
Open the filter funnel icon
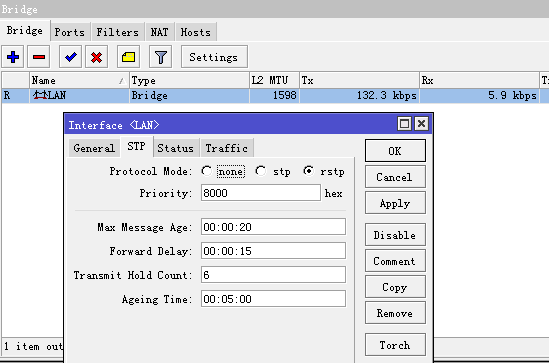tap(160, 57)
